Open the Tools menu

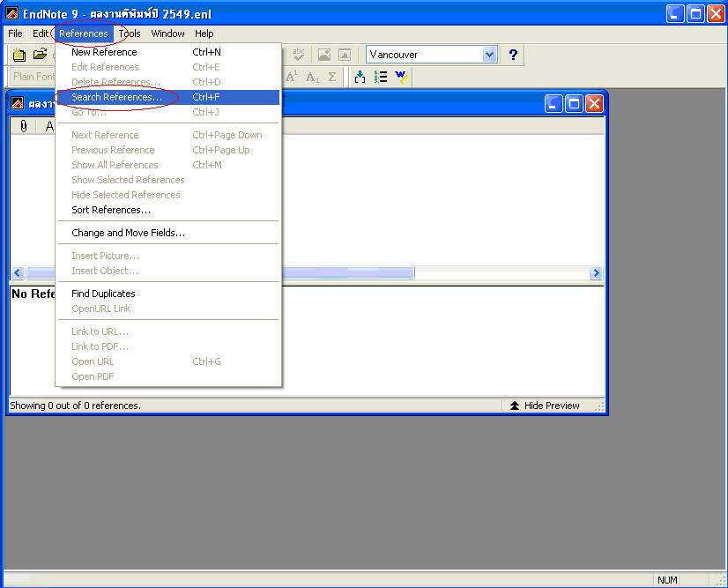[130, 33]
